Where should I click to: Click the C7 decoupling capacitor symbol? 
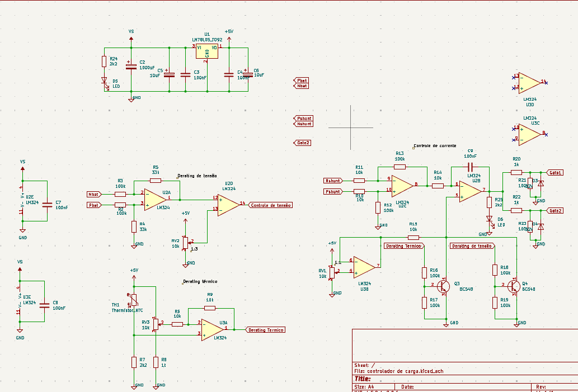click(47, 205)
